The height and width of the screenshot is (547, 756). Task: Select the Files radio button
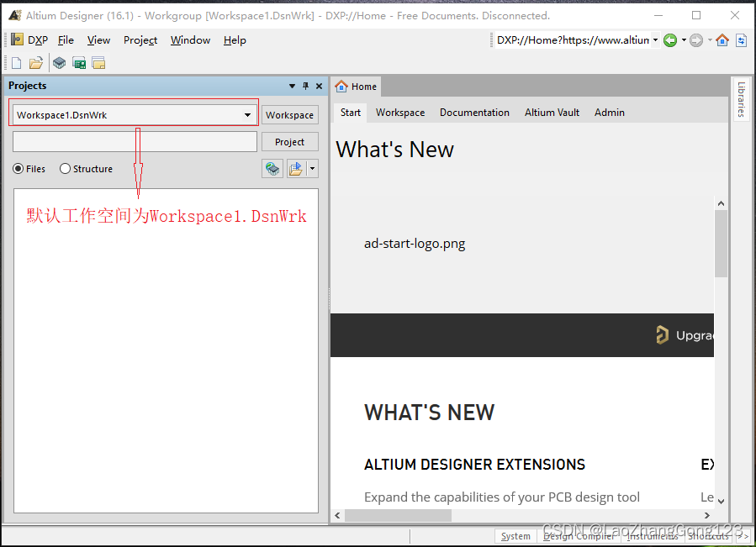click(29, 169)
